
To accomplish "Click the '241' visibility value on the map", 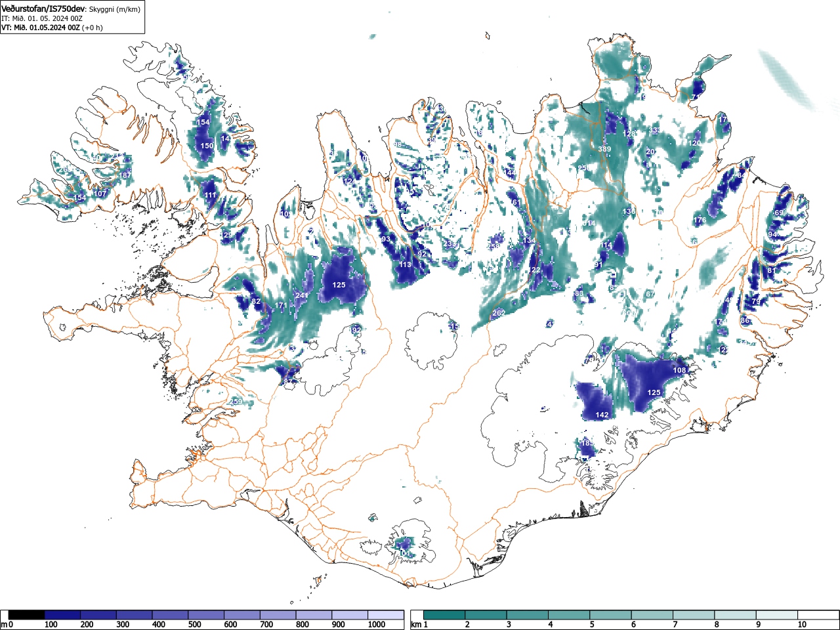I will click(301, 296).
